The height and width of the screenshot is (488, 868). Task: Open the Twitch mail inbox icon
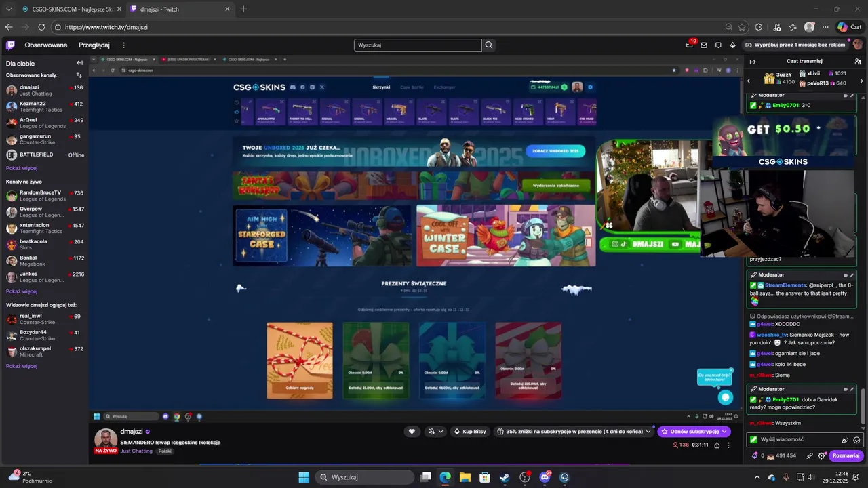coord(704,45)
